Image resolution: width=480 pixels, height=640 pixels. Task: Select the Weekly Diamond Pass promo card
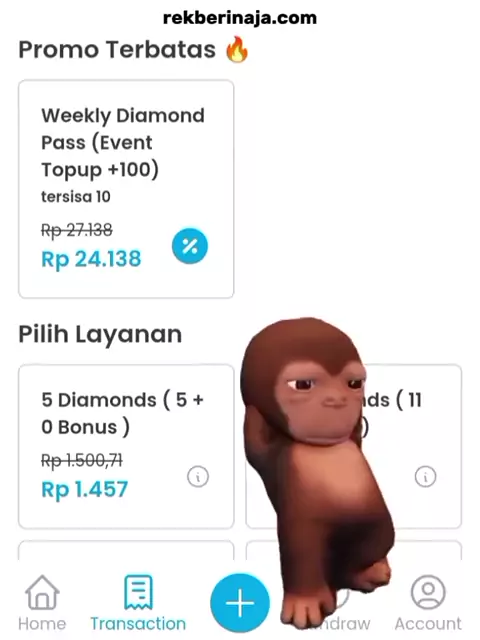126,189
